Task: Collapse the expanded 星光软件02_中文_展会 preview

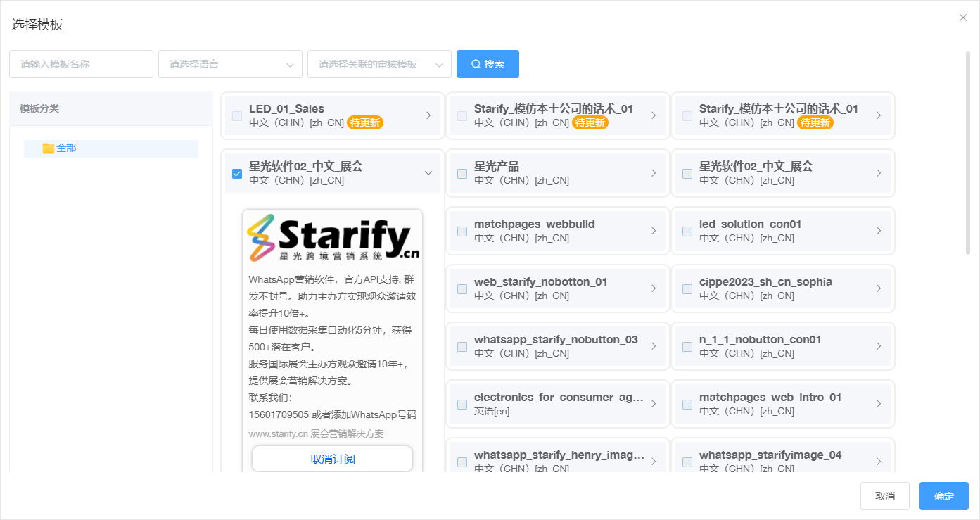Action: [428, 173]
